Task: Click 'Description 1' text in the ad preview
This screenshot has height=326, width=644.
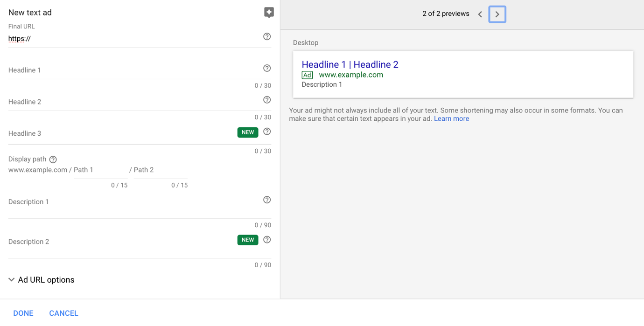Action: pyautogui.click(x=322, y=84)
